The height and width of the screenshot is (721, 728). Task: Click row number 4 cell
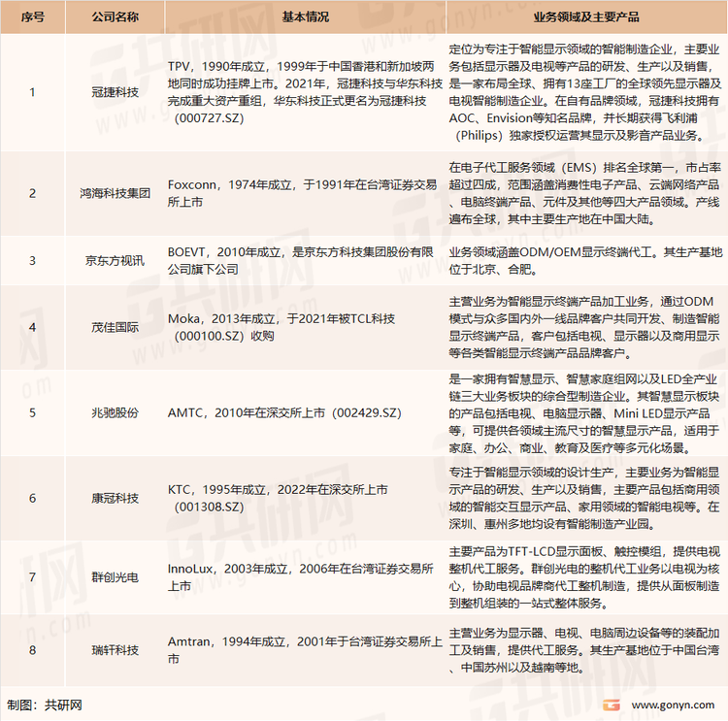[x=32, y=327]
